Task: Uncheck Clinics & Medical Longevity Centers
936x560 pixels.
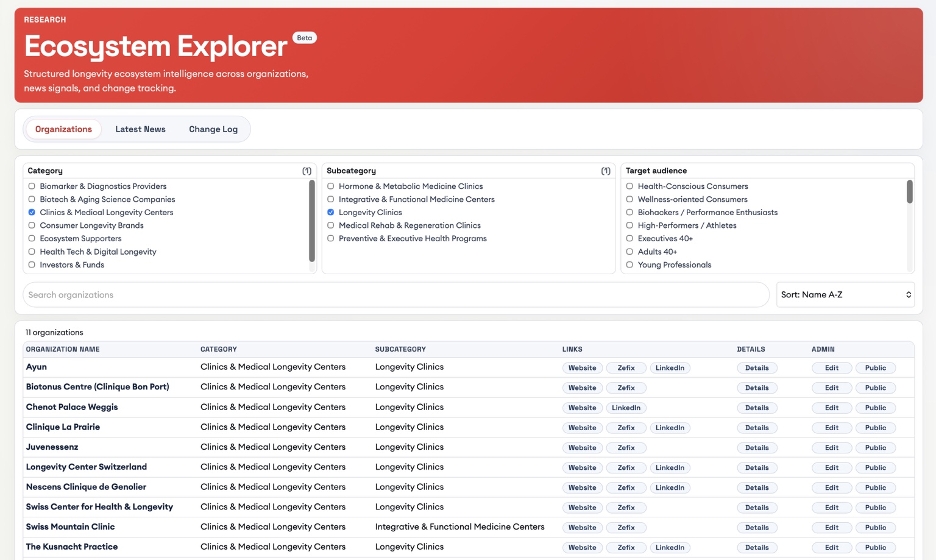Action: coord(31,212)
